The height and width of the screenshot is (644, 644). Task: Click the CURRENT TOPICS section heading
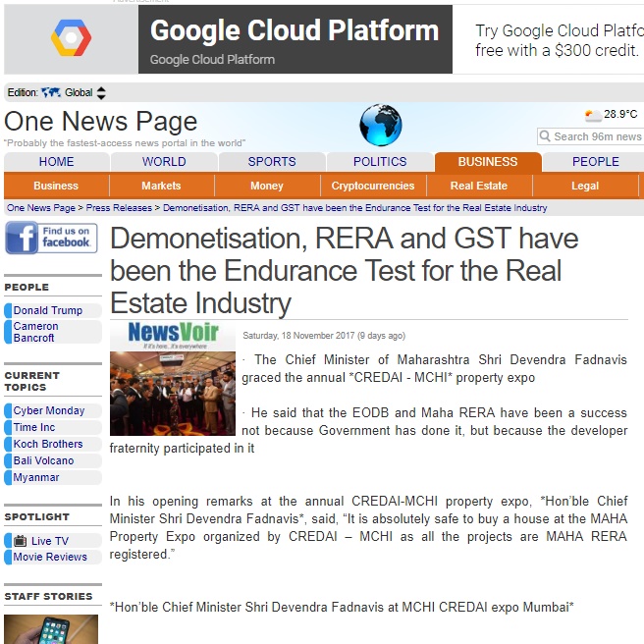pos(32,381)
